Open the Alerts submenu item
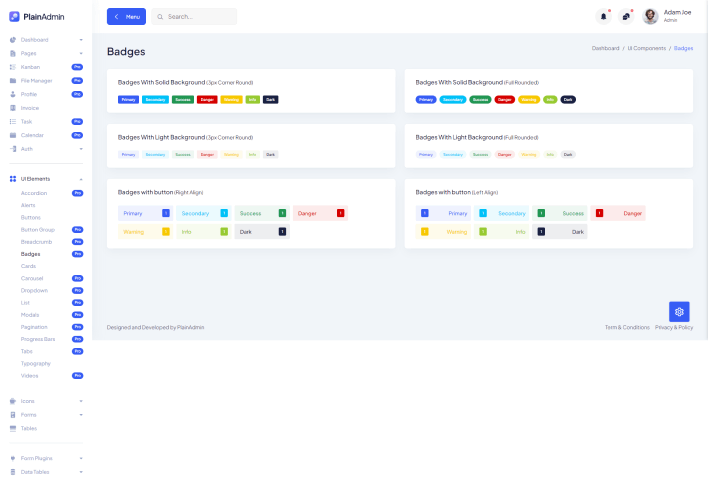 coord(29,205)
